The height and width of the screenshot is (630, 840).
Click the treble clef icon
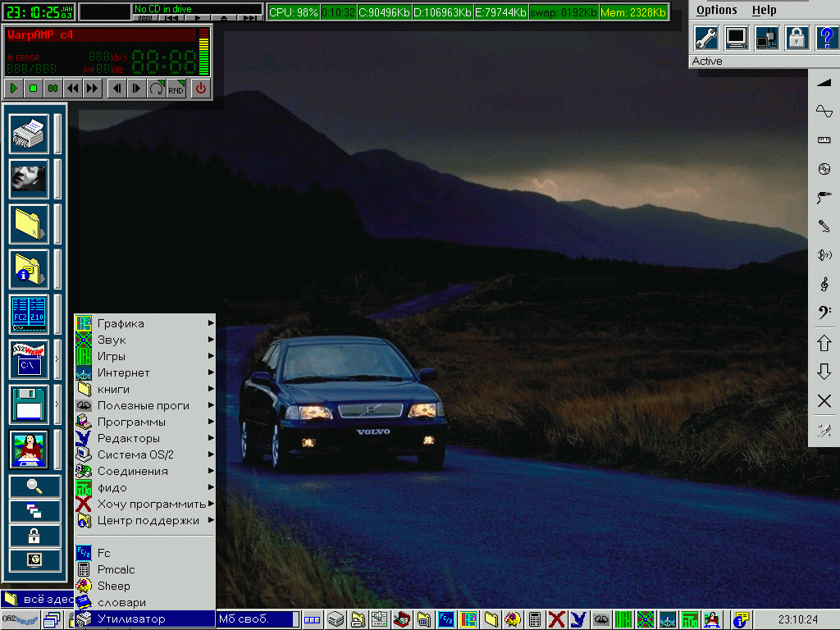(x=824, y=284)
